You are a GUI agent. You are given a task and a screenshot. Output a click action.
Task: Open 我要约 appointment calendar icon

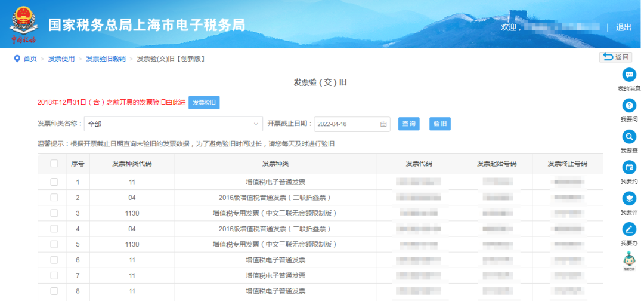[x=629, y=167]
